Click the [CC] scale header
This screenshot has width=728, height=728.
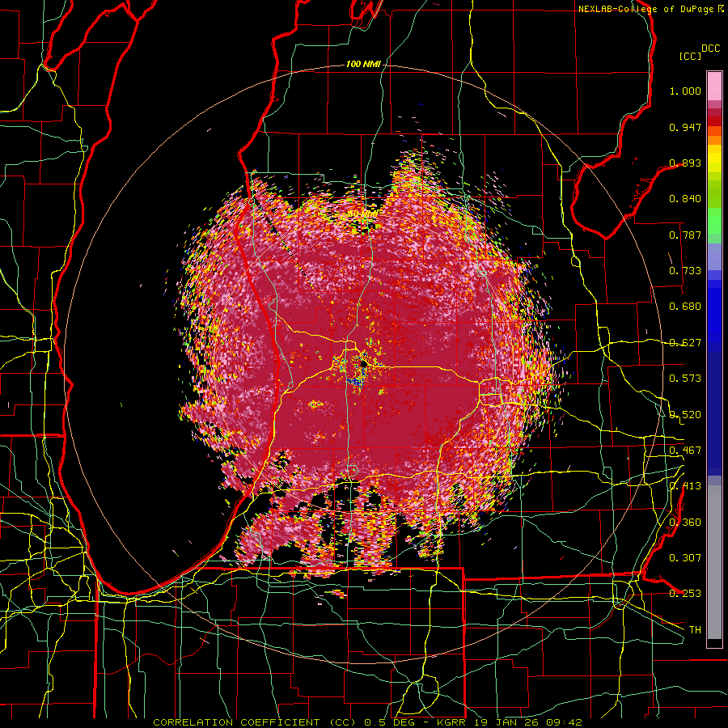click(x=690, y=56)
